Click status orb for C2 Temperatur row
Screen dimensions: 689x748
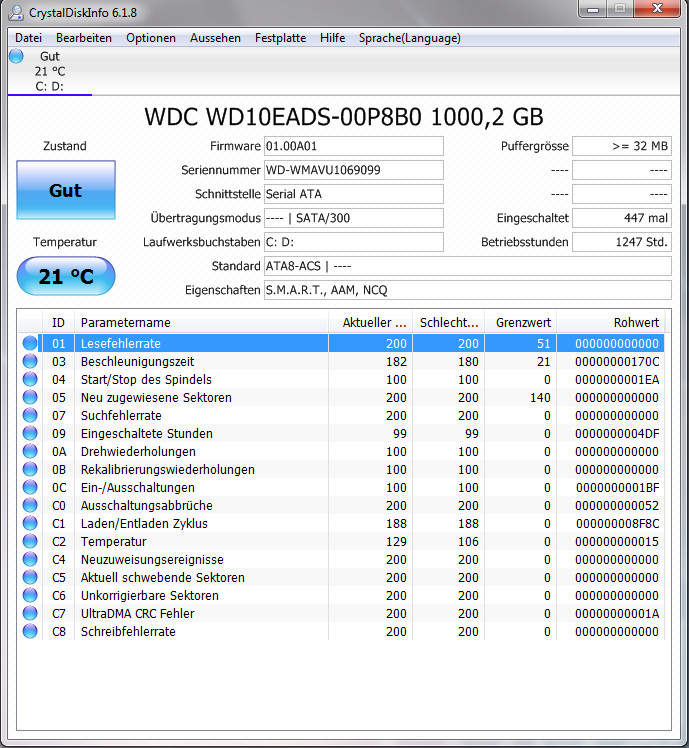click(30, 541)
